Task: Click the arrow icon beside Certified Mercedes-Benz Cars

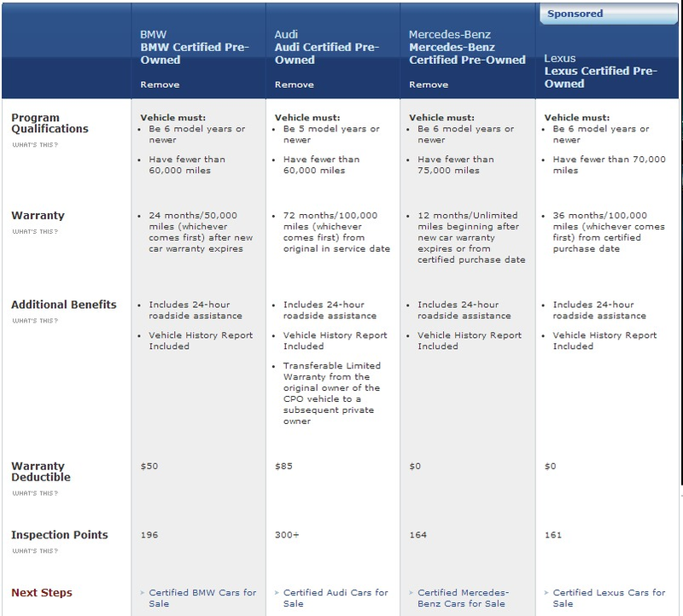Action: pos(412,592)
